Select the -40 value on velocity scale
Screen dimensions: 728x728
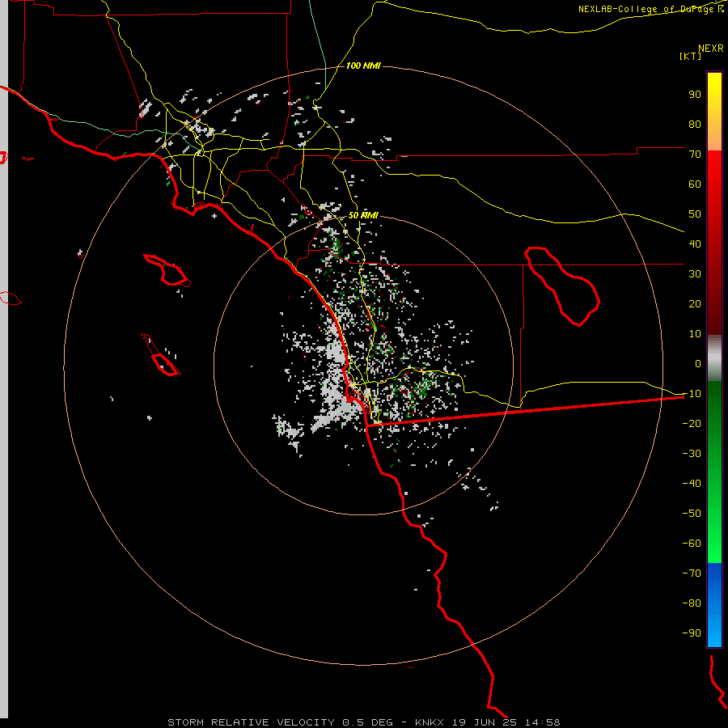(x=692, y=484)
